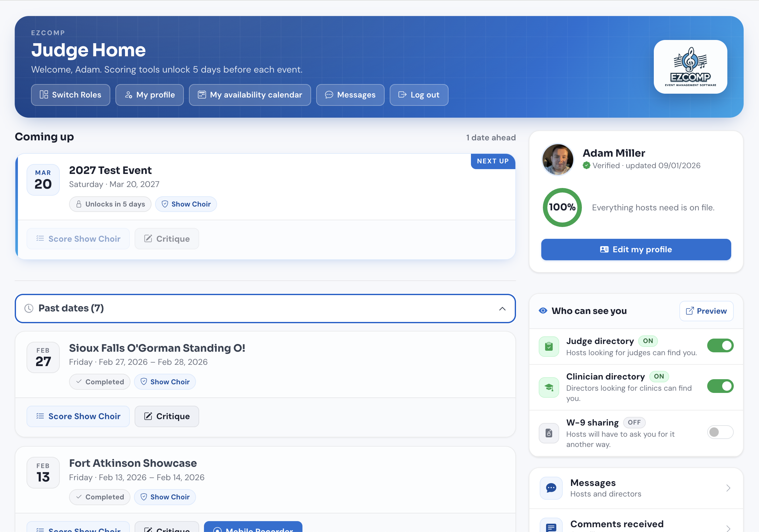
Task: Open the Messages row chevron arrow
Action: pos(728,488)
